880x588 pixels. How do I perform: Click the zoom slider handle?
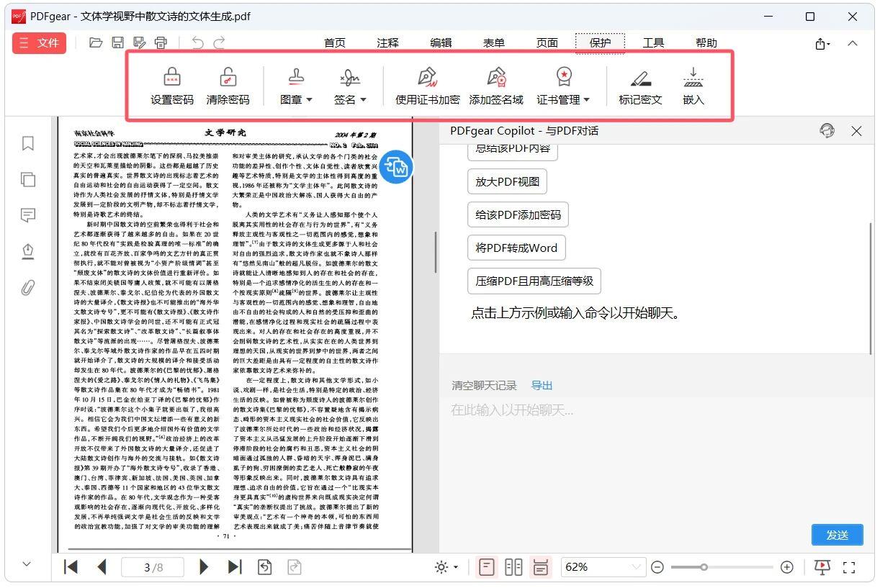tap(704, 567)
